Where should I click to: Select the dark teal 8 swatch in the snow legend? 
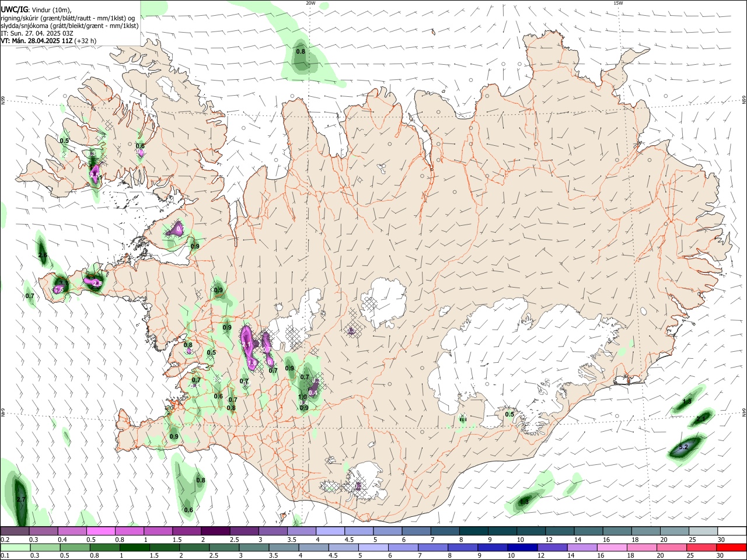[x=473, y=531]
